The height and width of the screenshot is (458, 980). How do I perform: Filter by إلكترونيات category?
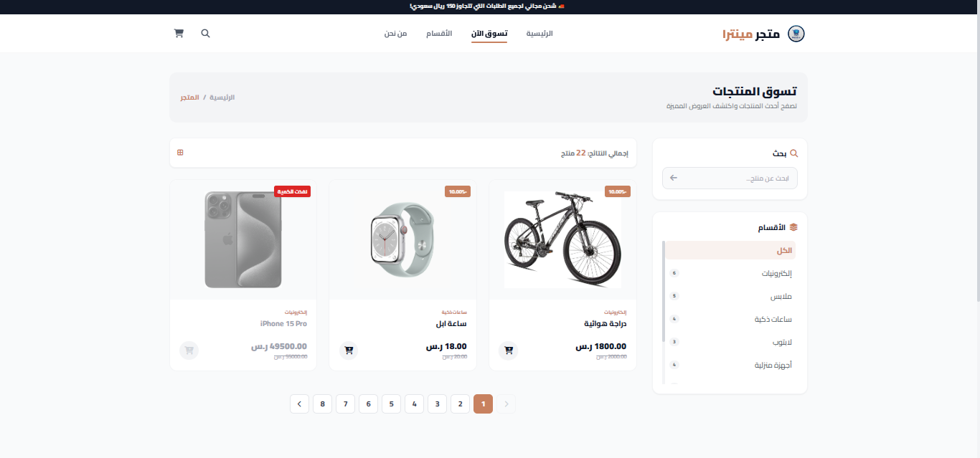(730, 273)
